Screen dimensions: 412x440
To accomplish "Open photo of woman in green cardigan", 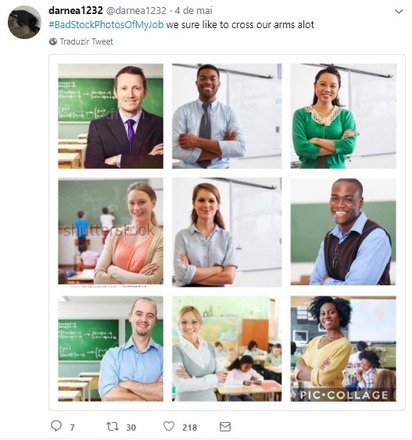I will coord(343,116).
